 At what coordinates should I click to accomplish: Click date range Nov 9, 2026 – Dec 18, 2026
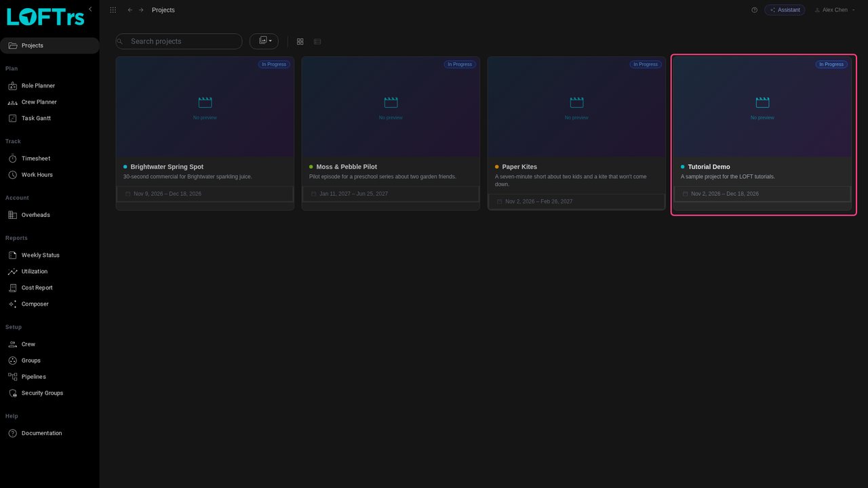click(x=167, y=194)
